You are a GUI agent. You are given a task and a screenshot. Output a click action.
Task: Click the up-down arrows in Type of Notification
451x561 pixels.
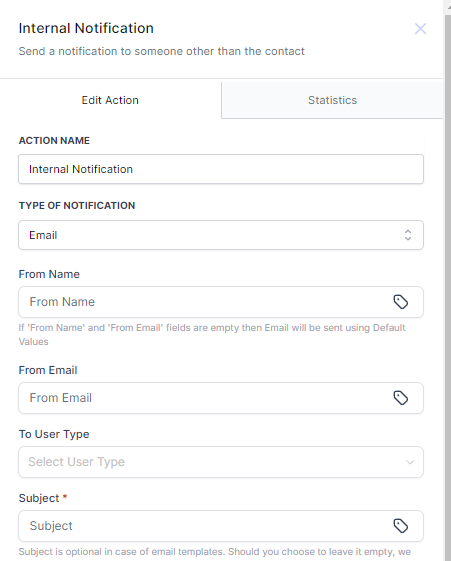[408, 235]
